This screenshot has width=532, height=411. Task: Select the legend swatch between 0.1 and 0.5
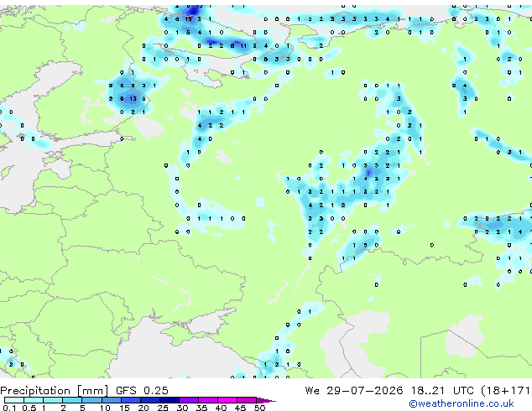[x=14, y=400]
